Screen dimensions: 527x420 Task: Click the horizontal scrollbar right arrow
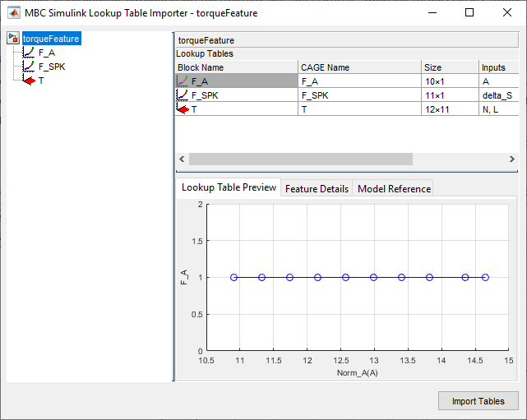point(512,159)
